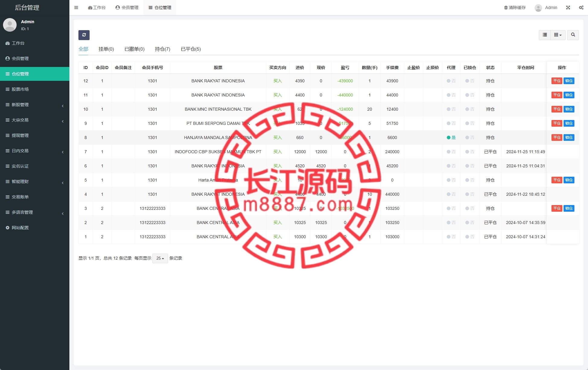Screen dimensions: 588x370
Task: Click 2024-11-25 11:15:49 close time cell
Action: [x=526, y=152]
